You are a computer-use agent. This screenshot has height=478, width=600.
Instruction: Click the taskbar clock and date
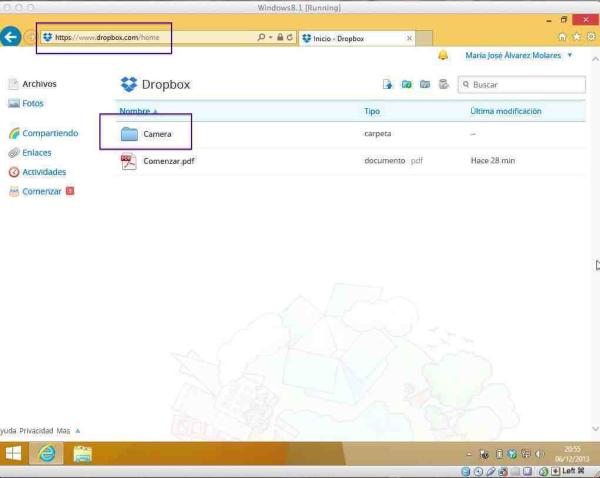coord(572,454)
